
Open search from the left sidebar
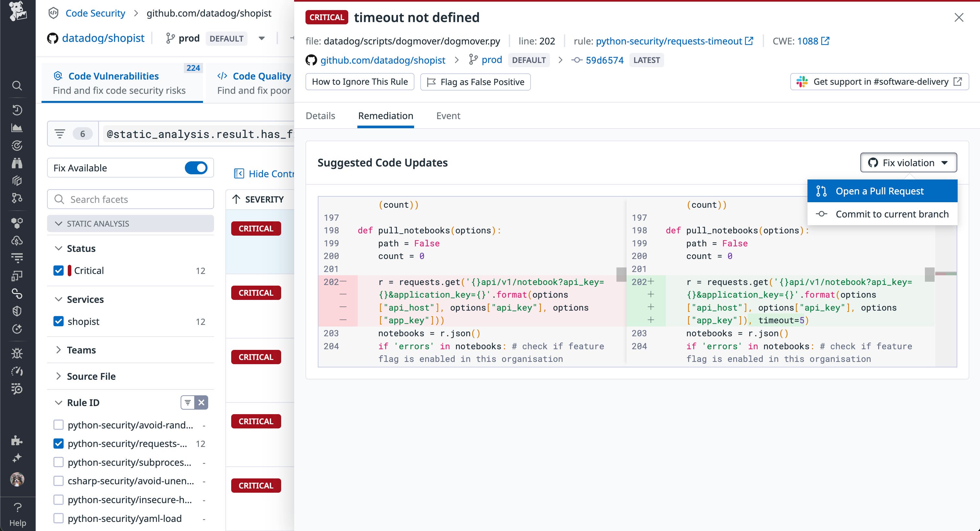tap(18, 86)
